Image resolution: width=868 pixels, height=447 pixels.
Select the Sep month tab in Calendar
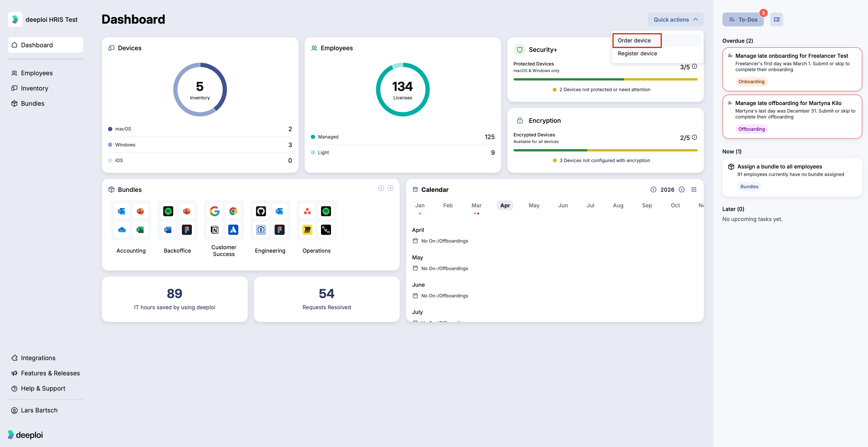(x=647, y=206)
